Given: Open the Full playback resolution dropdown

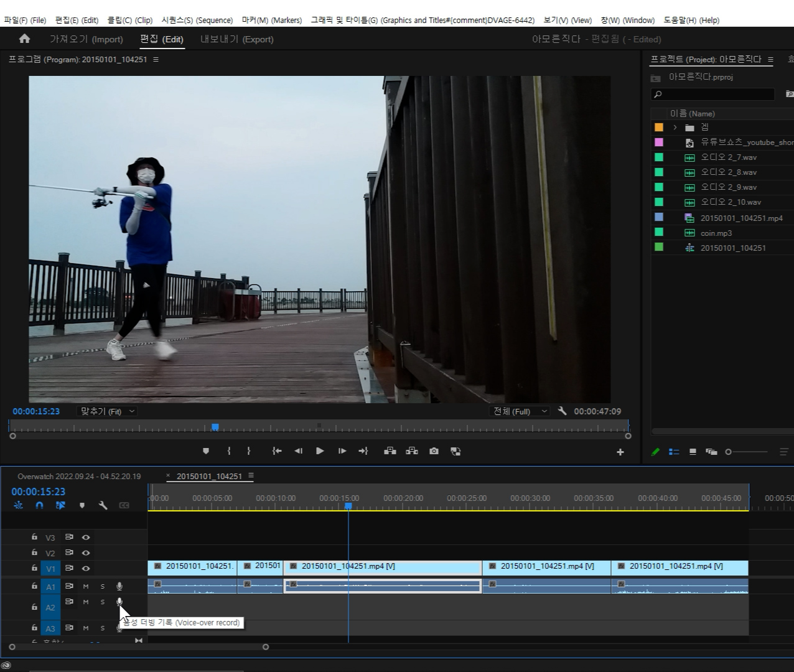Looking at the screenshot, I should [520, 411].
